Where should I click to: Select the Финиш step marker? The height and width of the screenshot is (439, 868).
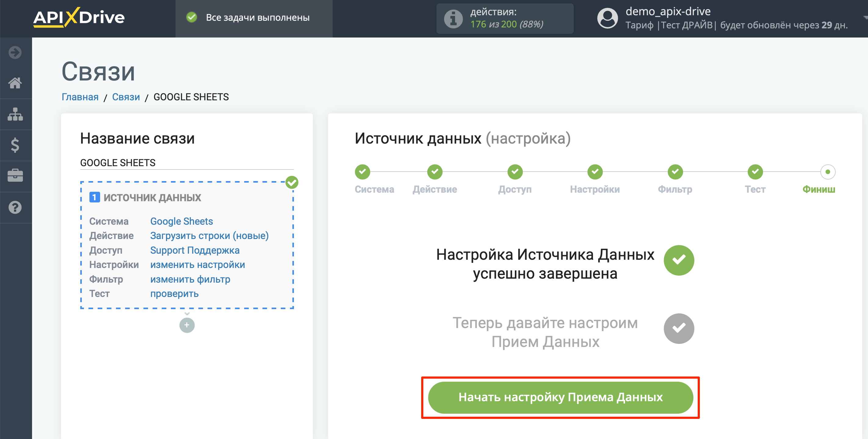pos(828,172)
